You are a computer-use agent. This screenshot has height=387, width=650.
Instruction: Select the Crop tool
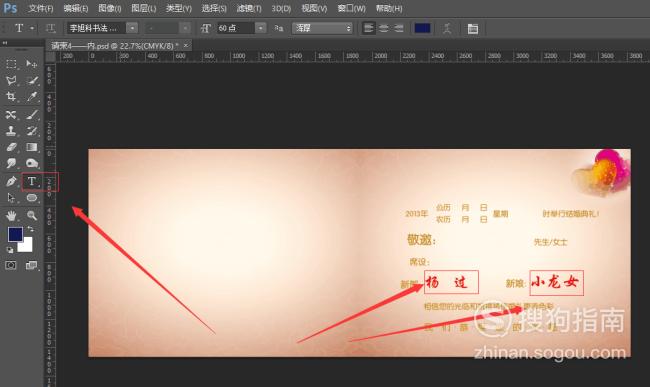[x=11, y=97]
